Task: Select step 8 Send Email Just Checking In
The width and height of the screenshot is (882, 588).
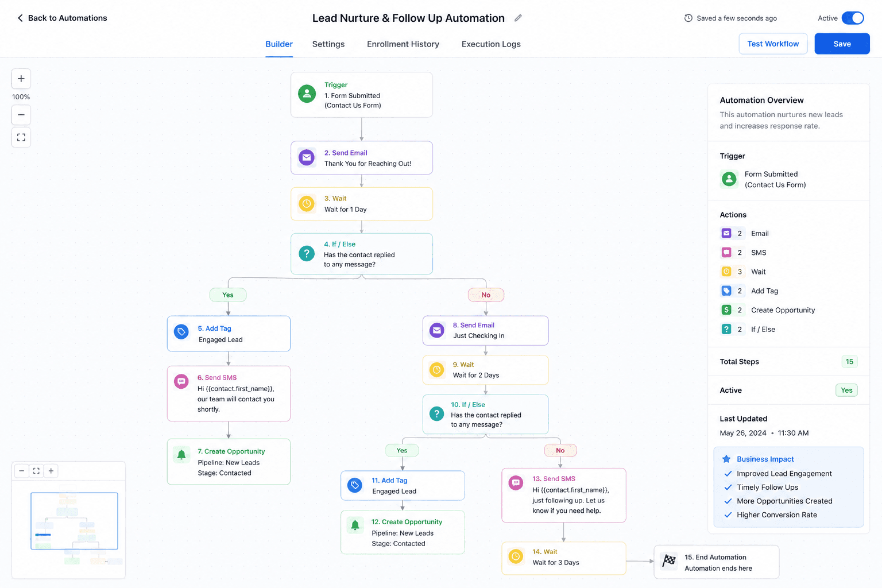Action: click(x=485, y=331)
